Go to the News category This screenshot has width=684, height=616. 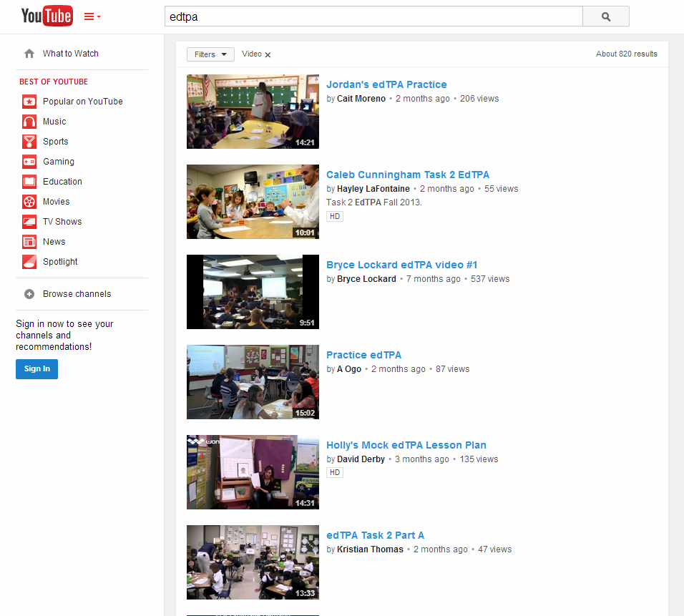click(54, 242)
